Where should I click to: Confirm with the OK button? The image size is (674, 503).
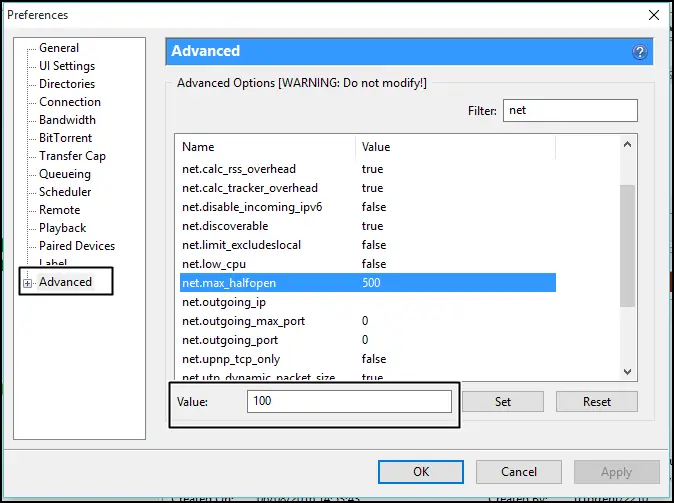(421, 472)
